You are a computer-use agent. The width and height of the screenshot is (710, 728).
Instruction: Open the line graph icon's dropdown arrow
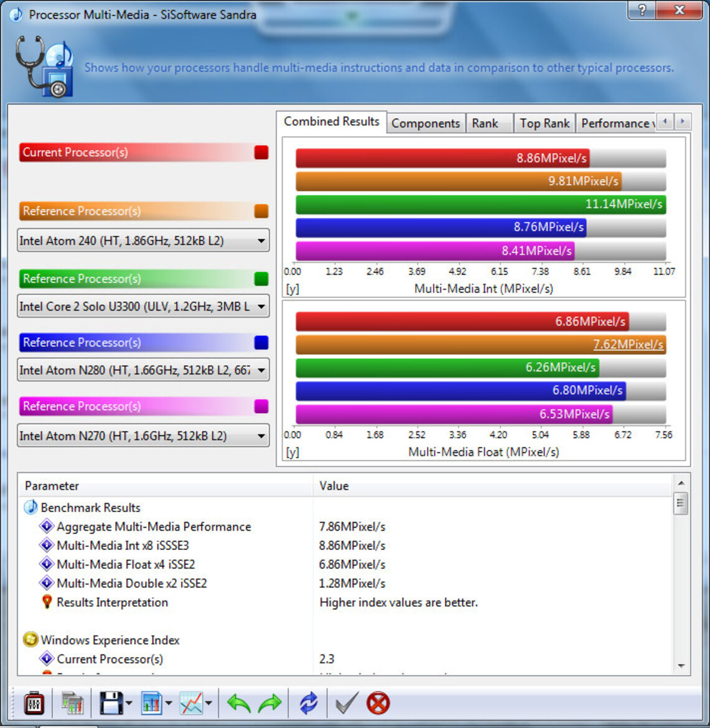coord(208,703)
